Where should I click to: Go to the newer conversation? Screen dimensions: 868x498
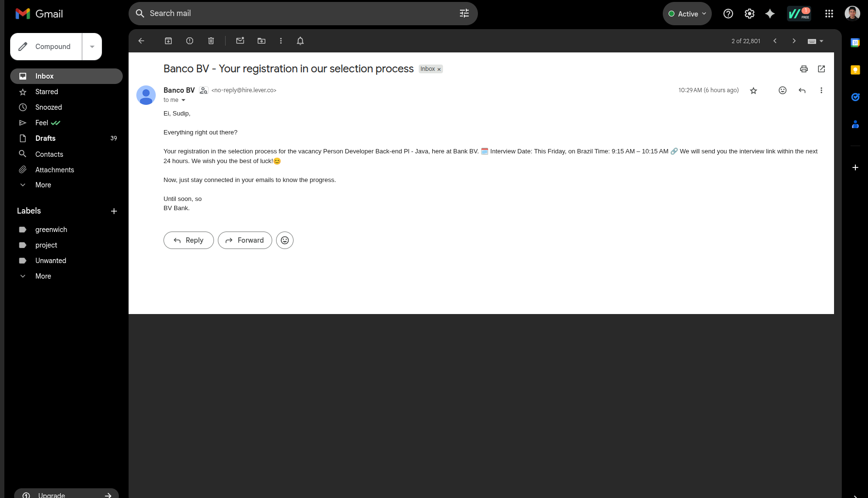tap(775, 41)
